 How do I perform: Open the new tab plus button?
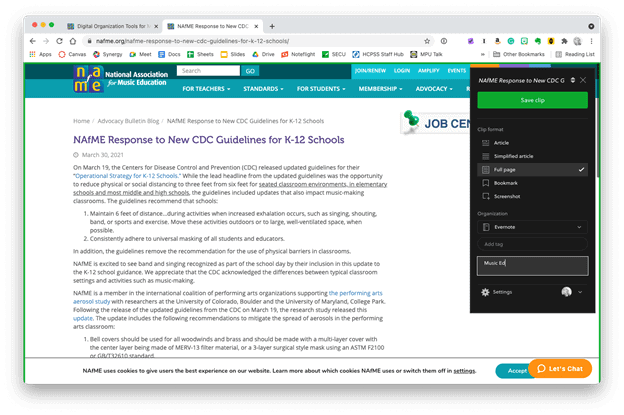pos(272,26)
